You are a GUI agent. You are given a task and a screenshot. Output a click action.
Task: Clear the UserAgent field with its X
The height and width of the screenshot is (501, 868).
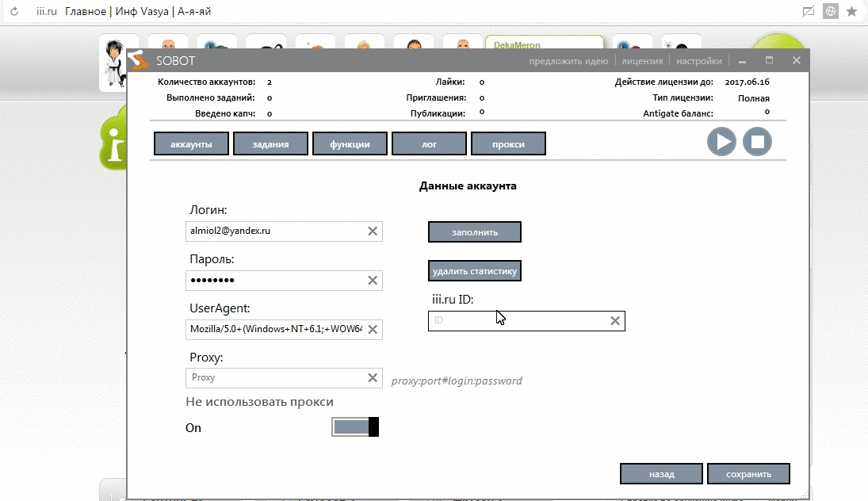pos(373,330)
